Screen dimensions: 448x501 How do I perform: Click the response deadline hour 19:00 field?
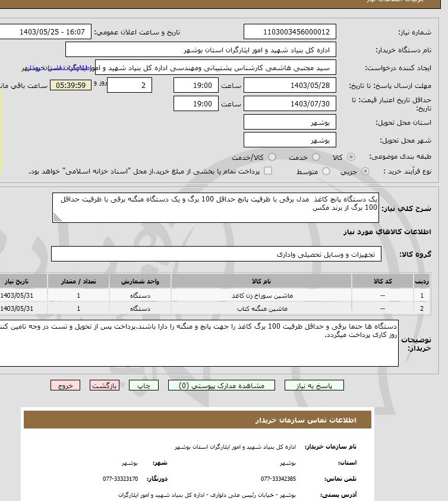[x=196, y=86]
